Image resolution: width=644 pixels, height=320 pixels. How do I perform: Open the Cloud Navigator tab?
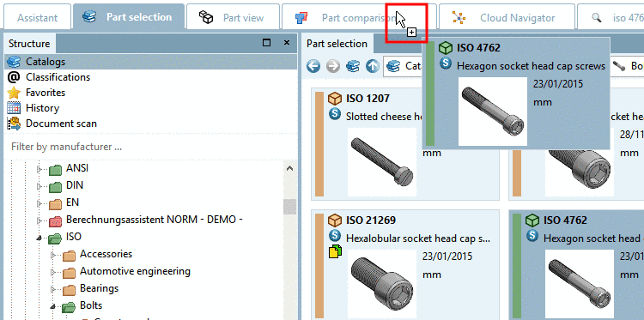pos(507,18)
